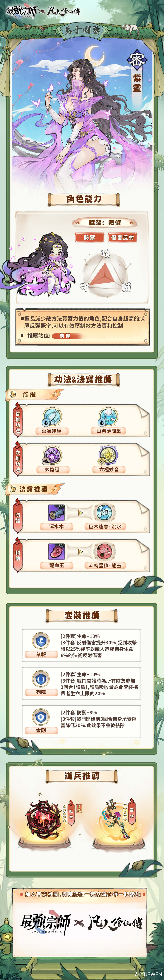Click the 功法&法寶推薦 section header
This screenshot has width=164, height=980.
83,379
